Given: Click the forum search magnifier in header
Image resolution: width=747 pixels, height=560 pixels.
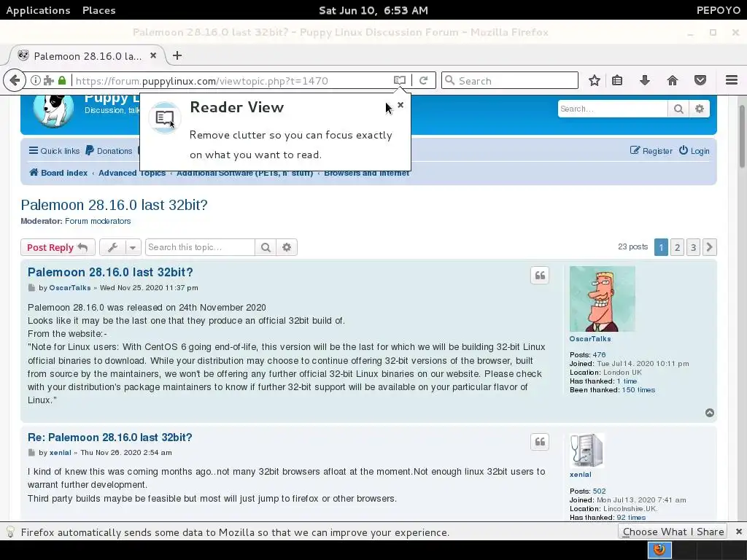Looking at the screenshot, I should coord(678,109).
